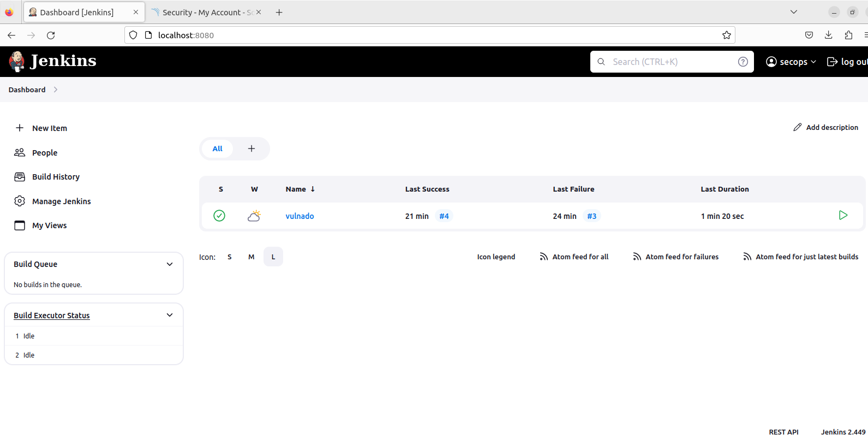Screen dimensions: 868x446
Task: Click the localhost:8080 address bar
Action: pyautogui.click(x=429, y=35)
